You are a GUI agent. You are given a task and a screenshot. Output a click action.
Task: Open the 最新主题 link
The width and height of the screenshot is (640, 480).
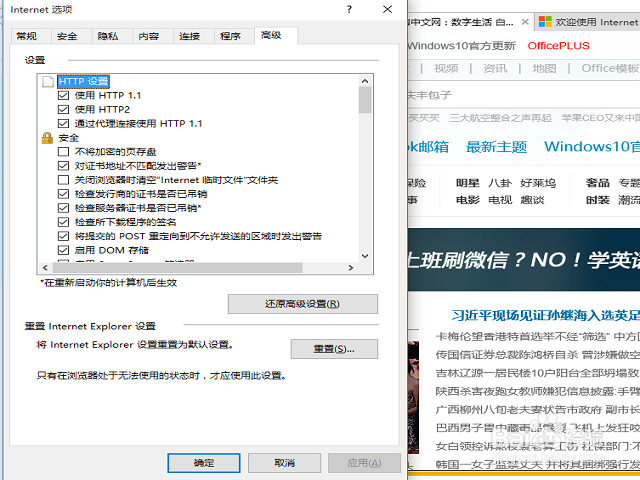496,147
